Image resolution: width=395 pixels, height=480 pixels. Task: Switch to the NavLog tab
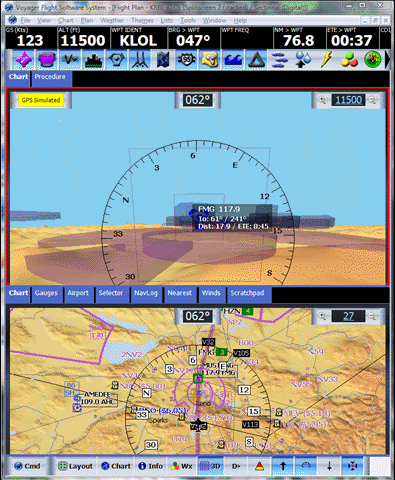pos(146,293)
